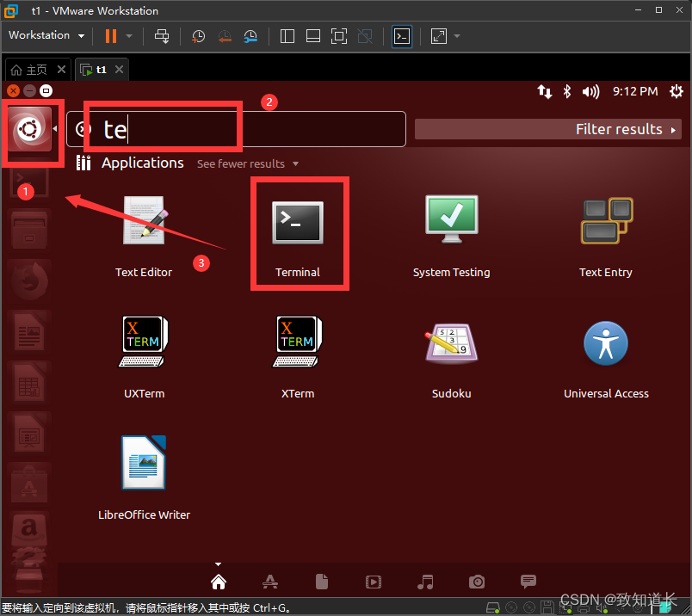Take a snapshot of the virtual machine
This screenshot has width=692, height=616.
click(x=198, y=36)
